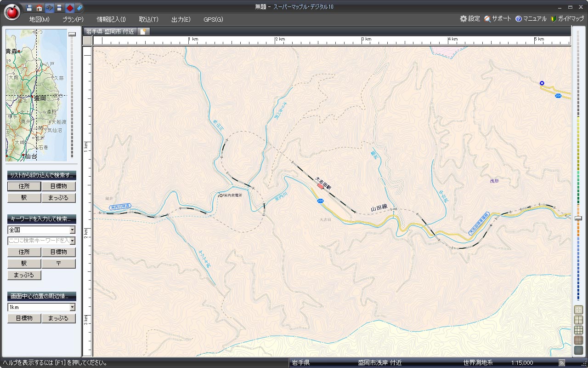Toggle the red diamond center marker icon
This screenshot has width=588, height=368.
coord(69,7)
